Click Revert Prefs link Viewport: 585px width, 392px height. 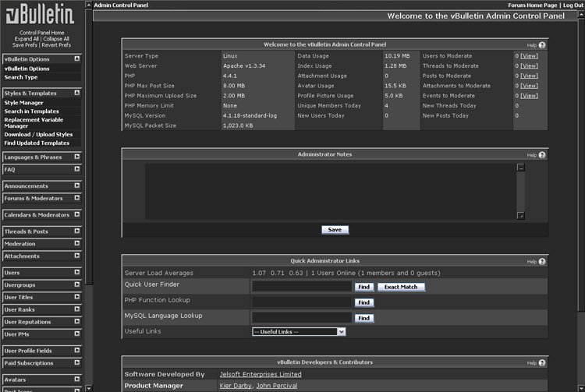[56, 45]
